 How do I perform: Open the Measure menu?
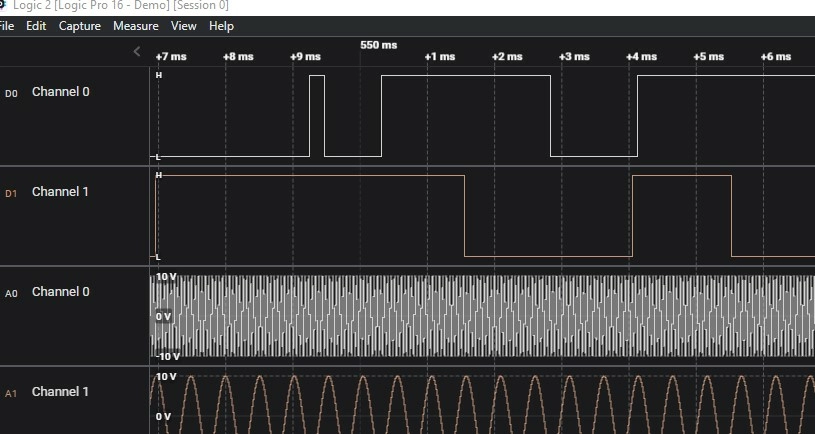[135, 26]
